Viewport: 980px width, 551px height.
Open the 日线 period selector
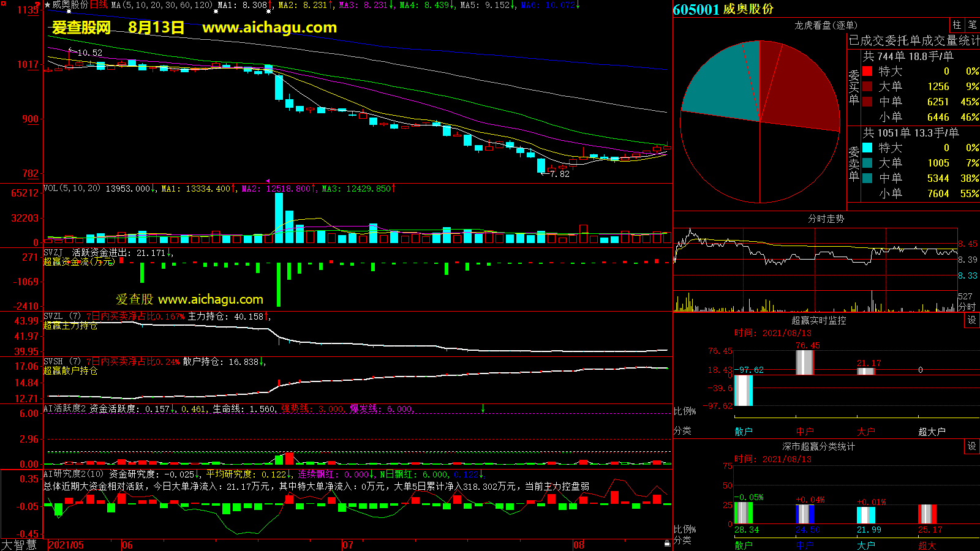point(99,5)
